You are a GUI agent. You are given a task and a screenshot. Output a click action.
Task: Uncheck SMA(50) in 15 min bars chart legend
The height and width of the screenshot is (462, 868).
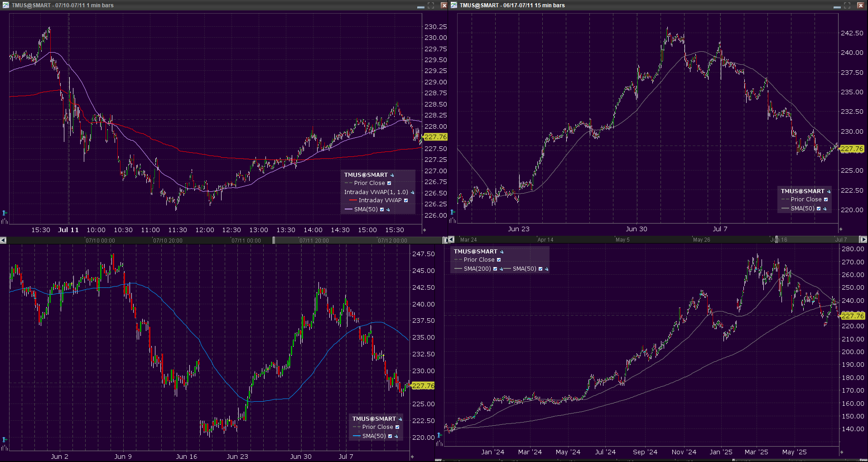pos(819,209)
